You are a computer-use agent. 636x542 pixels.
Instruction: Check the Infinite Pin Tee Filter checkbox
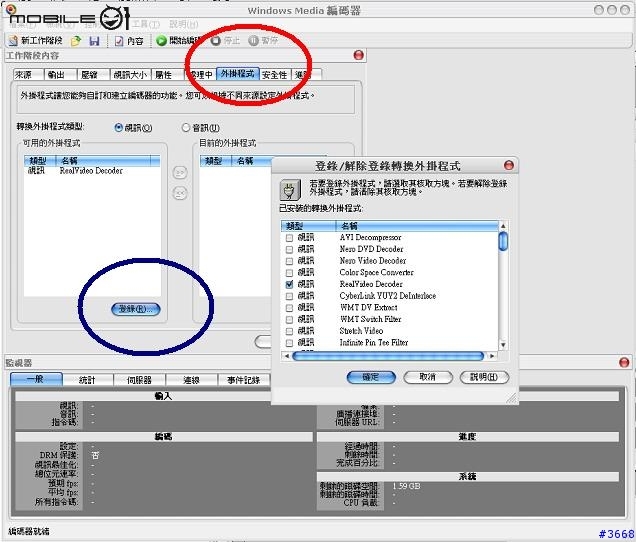pyautogui.click(x=289, y=343)
